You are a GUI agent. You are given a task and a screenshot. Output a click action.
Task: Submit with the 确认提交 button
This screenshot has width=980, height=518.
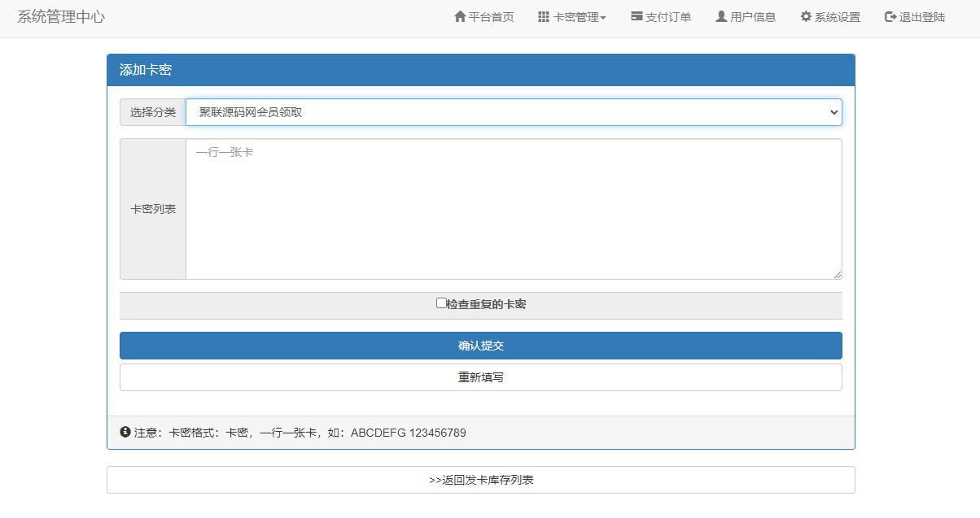[481, 346]
